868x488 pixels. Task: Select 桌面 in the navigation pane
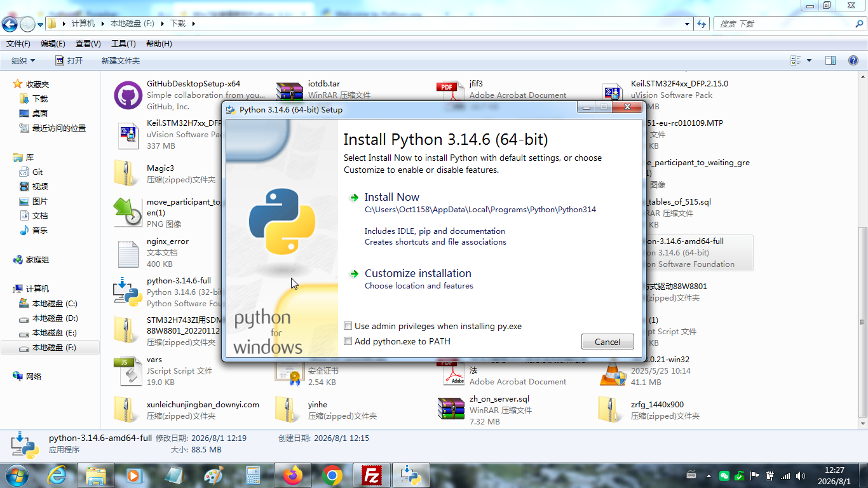click(34, 114)
